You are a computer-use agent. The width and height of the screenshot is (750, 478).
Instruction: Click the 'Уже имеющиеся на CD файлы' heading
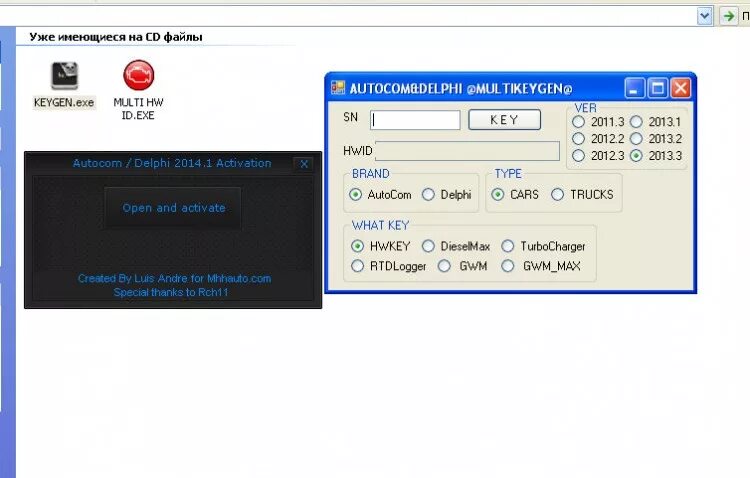(x=116, y=37)
